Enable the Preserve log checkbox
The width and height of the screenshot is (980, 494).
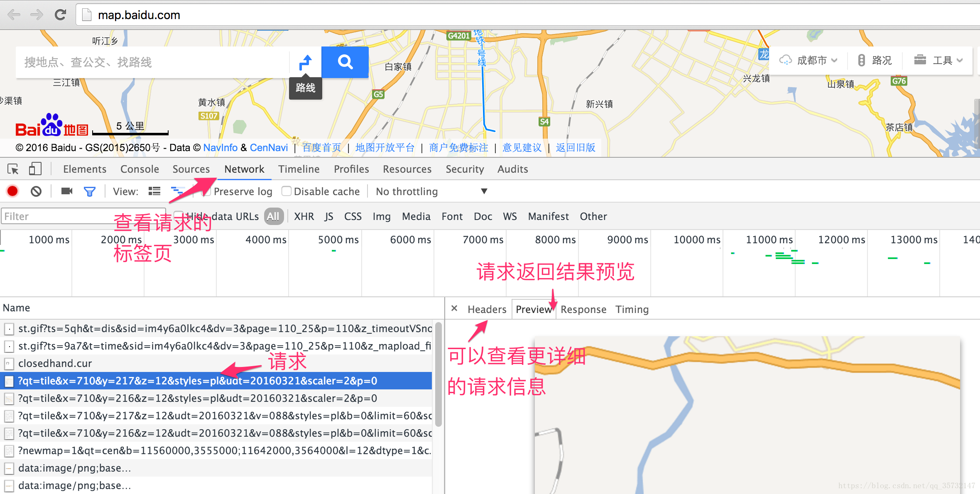click(206, 191)
